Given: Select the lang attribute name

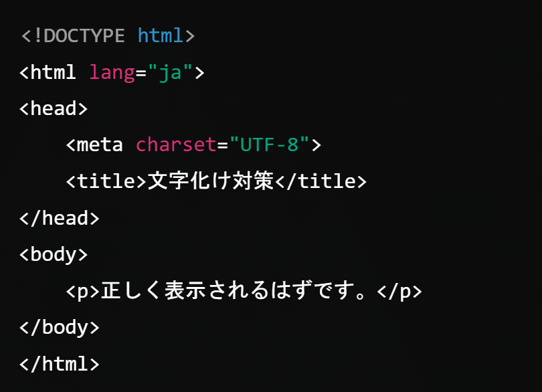Looking at the screenshot, I should tap(112, 72).
